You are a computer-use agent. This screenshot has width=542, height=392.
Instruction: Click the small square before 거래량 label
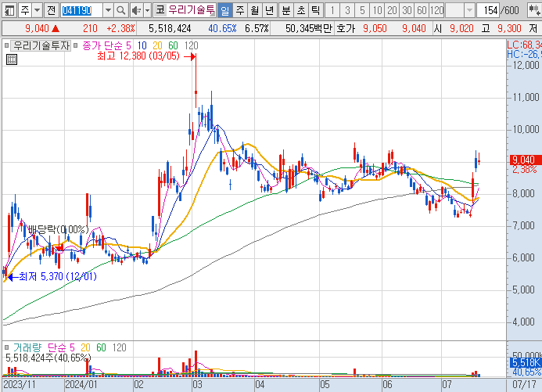[6, 347]
